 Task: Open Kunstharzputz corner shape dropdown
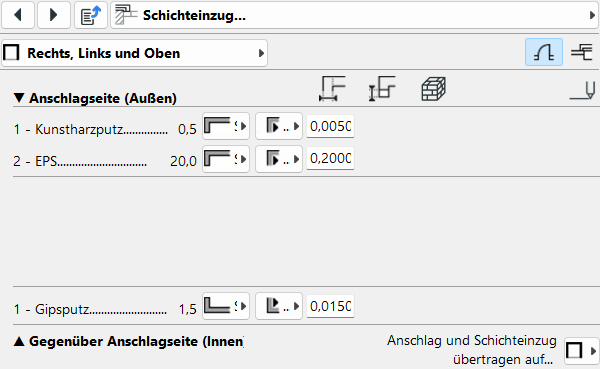226,126
